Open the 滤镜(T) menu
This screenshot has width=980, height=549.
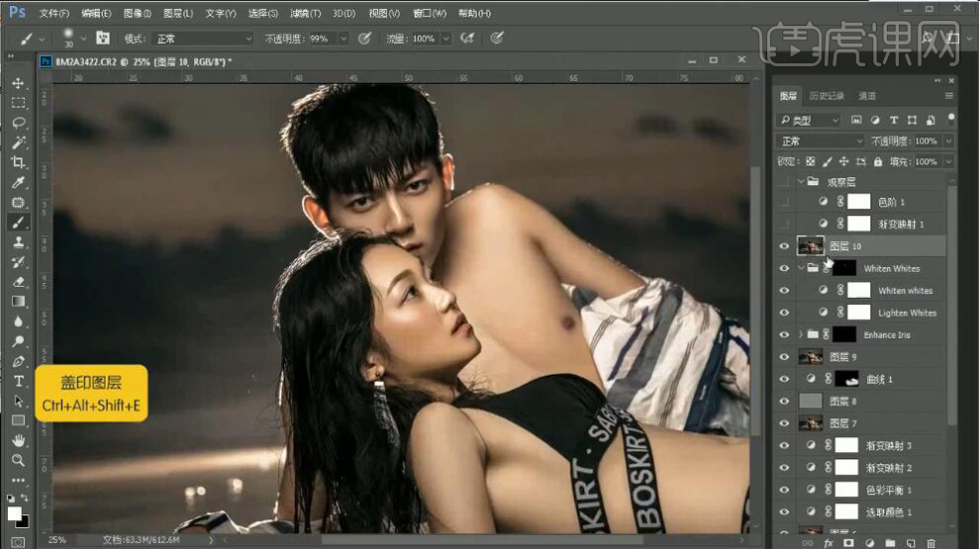pos(306,13)
